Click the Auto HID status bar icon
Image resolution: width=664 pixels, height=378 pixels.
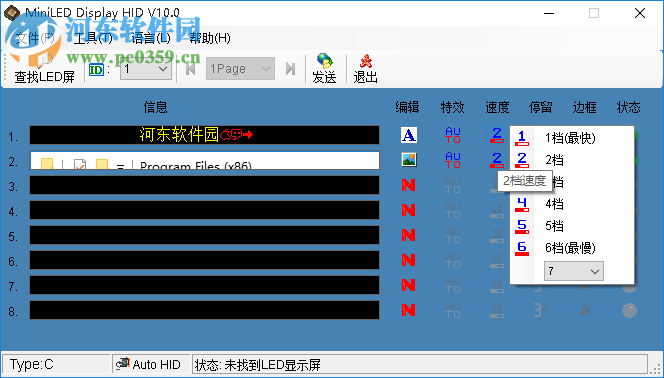[x=123, y=364]
